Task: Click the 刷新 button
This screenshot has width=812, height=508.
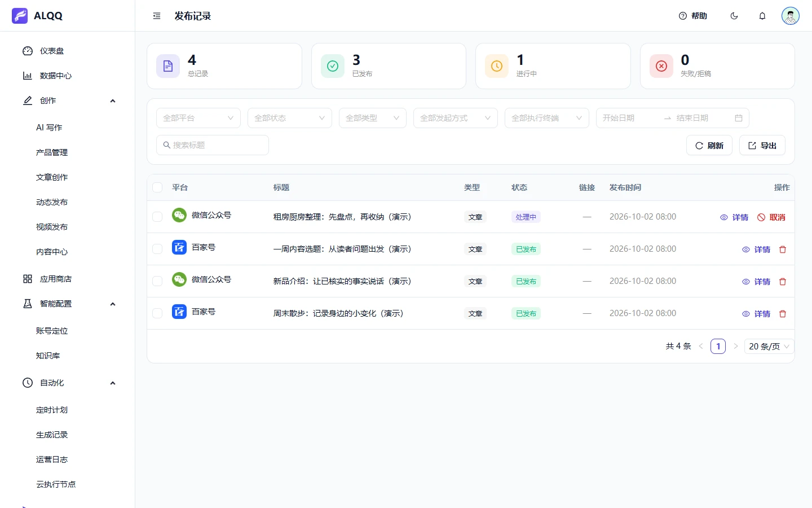Action: [x=709, y=145]
